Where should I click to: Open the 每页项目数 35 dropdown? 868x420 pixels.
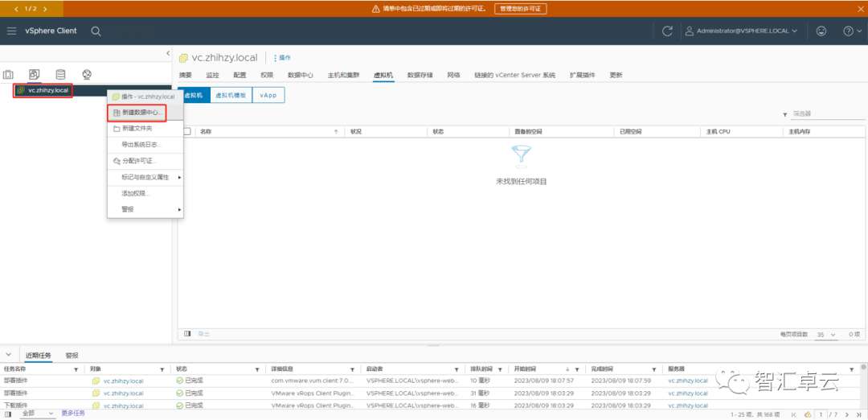click(x=826, y=335)
